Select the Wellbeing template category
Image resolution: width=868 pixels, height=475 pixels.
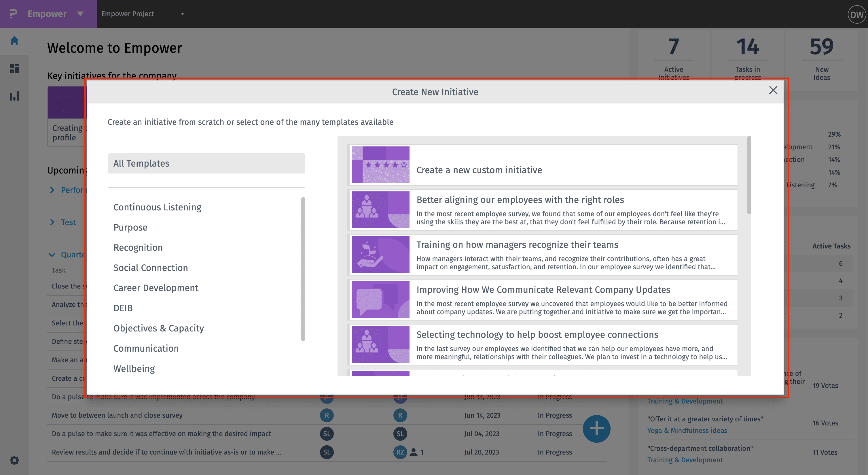pyautogui.click(x=134, y=368)
